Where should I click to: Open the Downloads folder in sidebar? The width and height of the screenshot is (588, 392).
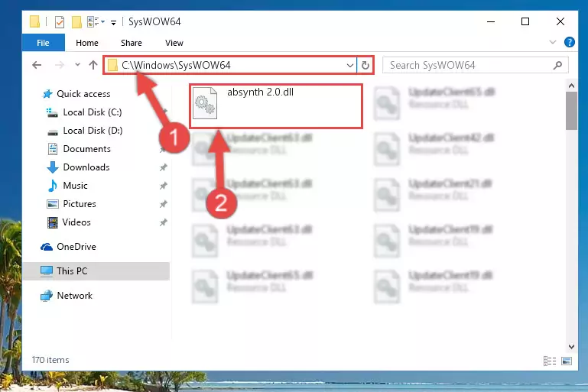[x=86, y=167]
